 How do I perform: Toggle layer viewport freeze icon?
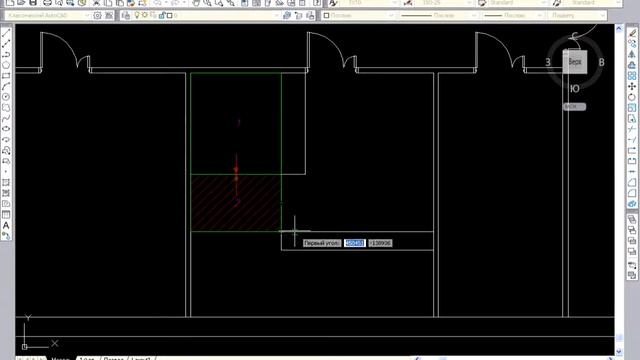153,16
